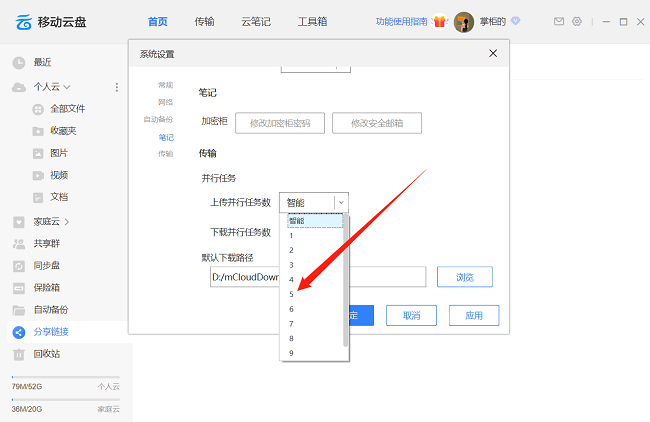Expand the 家庭云 section
This screenshot has width=650, height=422.
[x=68, y=221]
